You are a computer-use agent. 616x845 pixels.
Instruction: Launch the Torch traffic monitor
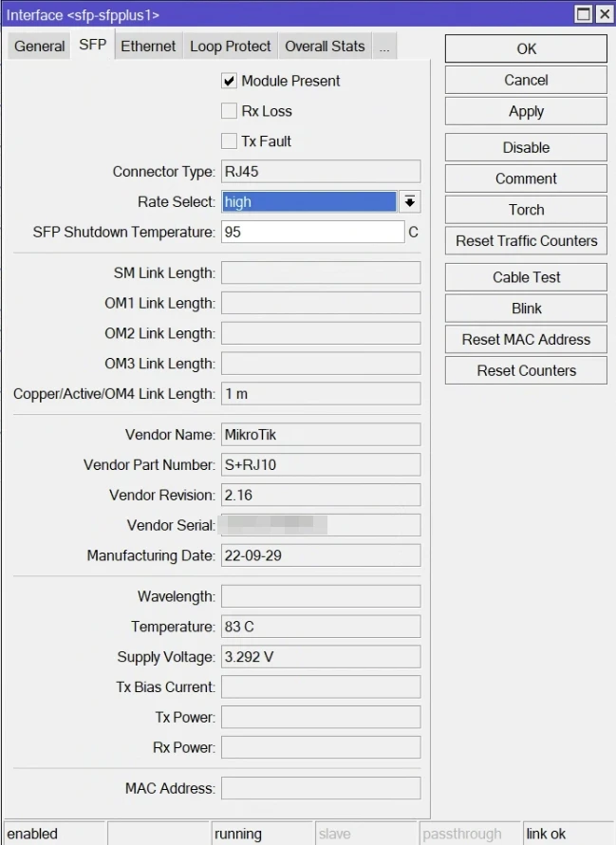tap(525, 209)
